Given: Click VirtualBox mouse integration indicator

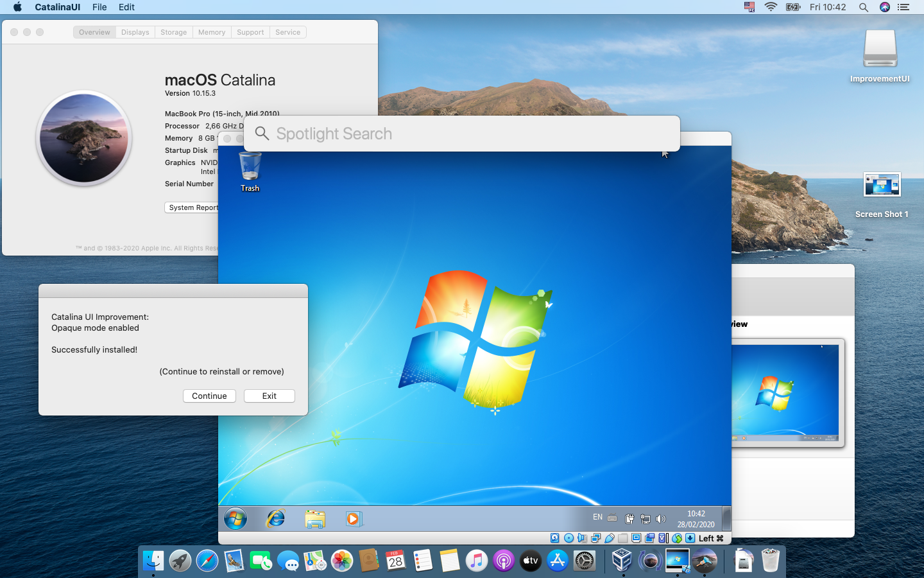Looking at the screenshot, I should click(678, 538).
